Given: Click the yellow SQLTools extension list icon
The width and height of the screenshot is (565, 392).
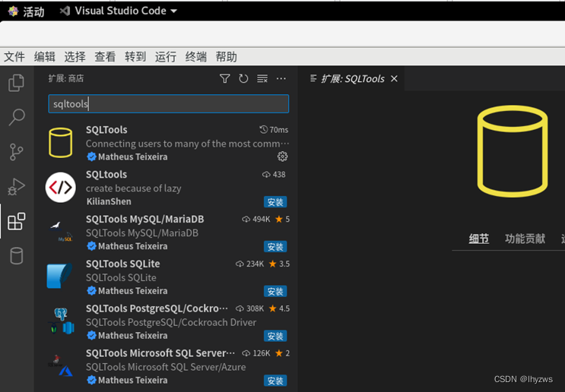Looking at the screenshot, I should click(61, 143).
